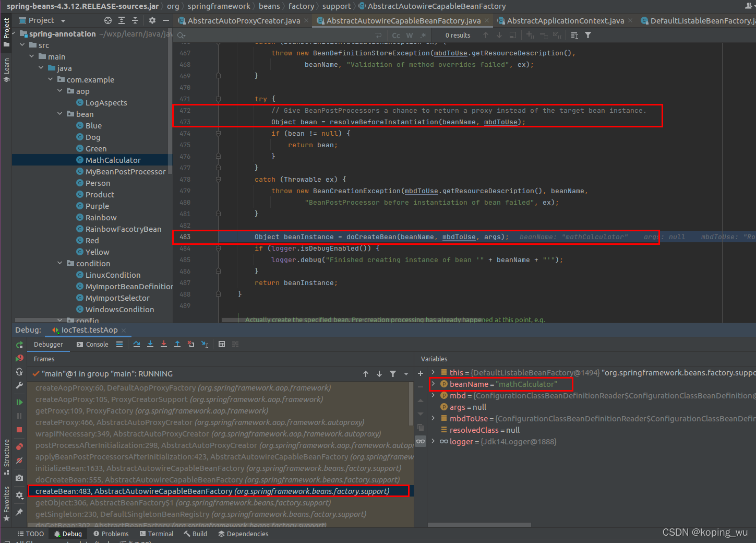Click Step Out up arrow icon
756x543 pixels.
(177, 344)
